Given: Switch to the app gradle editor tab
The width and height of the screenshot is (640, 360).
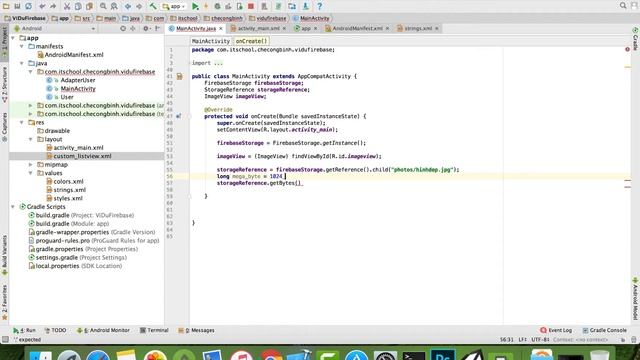Looking at the screenshot, I should click(306, 29).
